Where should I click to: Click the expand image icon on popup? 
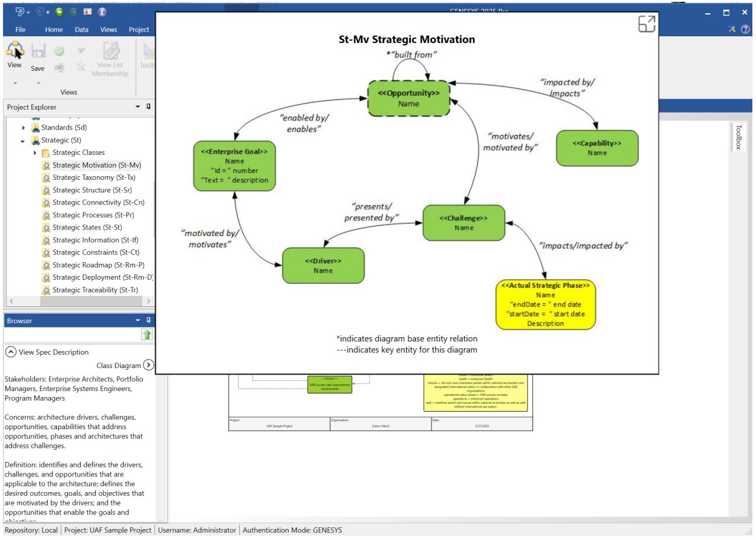tap(646, 24)
